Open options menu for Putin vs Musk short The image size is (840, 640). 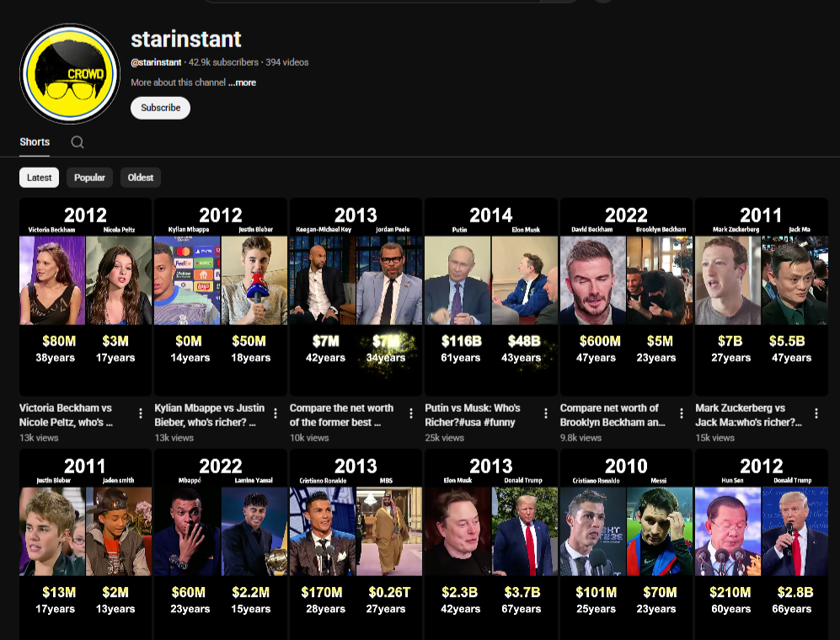(546, 413)
